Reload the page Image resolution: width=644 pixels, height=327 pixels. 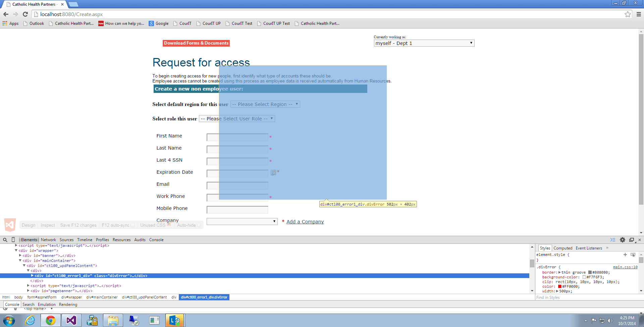click(x=25, y=14)
